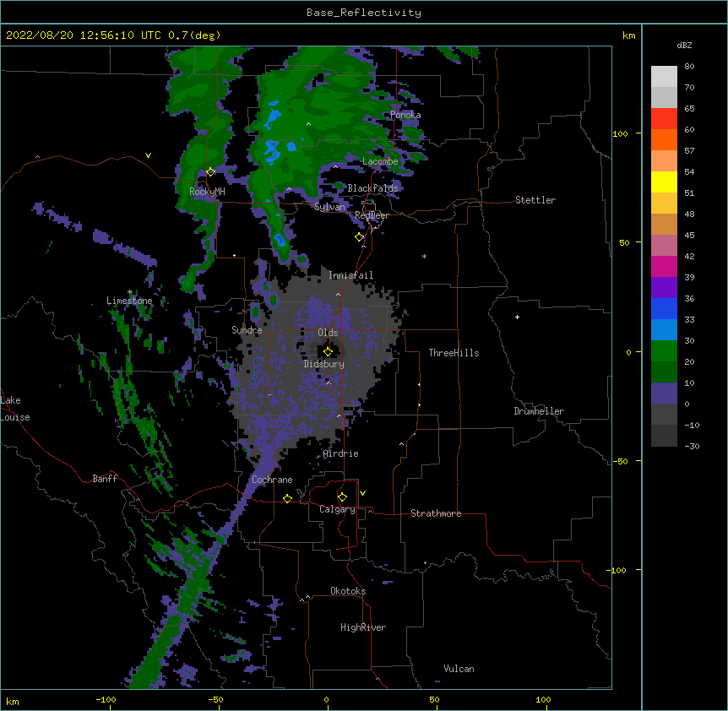Viewport: 728px width, 711px height.
Task: Click the yellow diamond marker at Olds radar site
Action: (328, 351)
